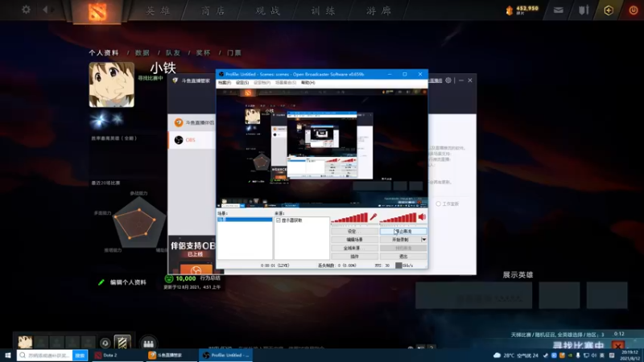The height and width of the screenshot is (362, 644).
Task: Select the highlighted scene in OBS scene list
Action: [245, 220]
